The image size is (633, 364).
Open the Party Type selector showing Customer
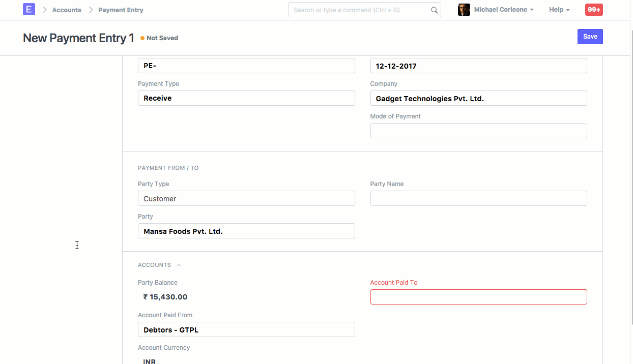point(246,198)
